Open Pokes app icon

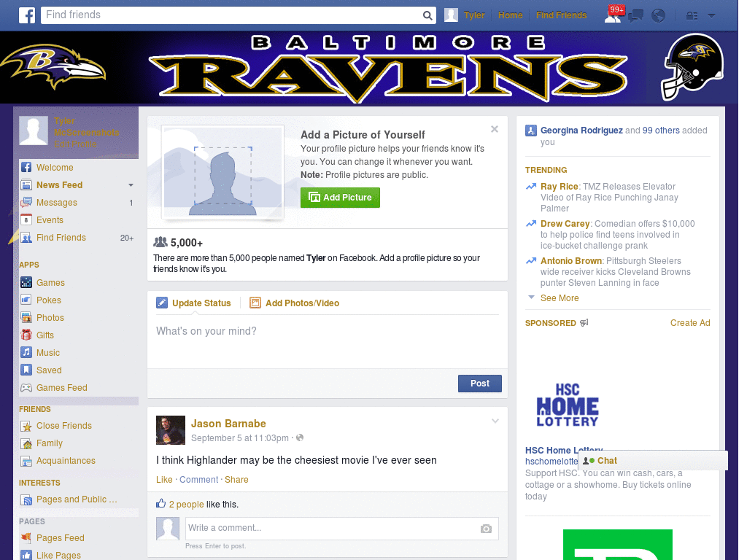[26, 300]
